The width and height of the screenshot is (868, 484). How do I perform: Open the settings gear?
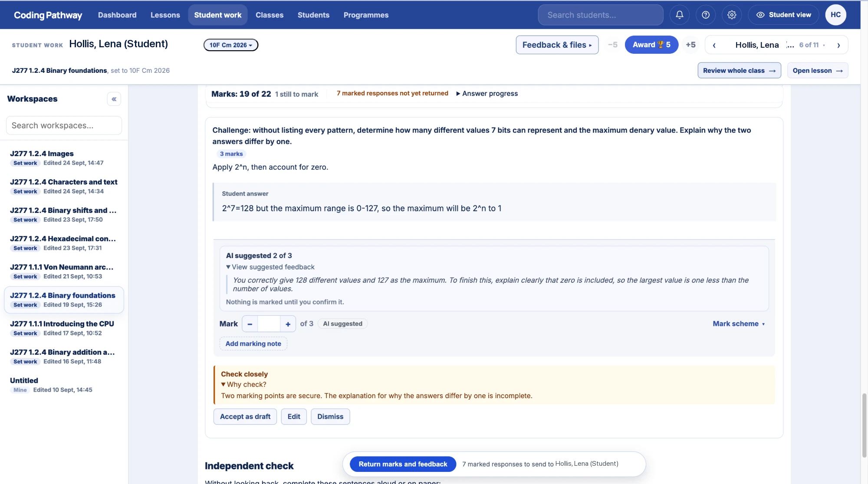pyautogui.click(x=732, y=15)
